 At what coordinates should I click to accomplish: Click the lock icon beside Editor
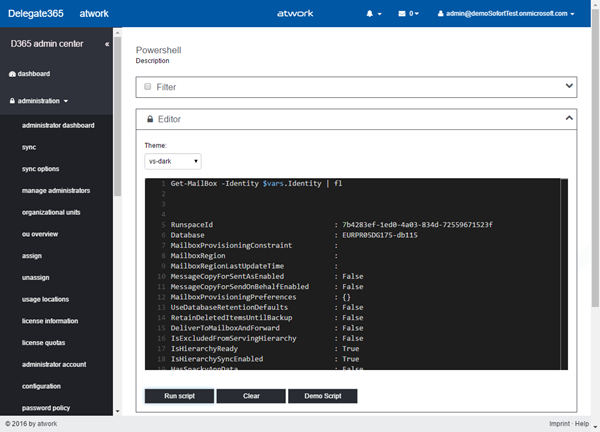[149, 119]
